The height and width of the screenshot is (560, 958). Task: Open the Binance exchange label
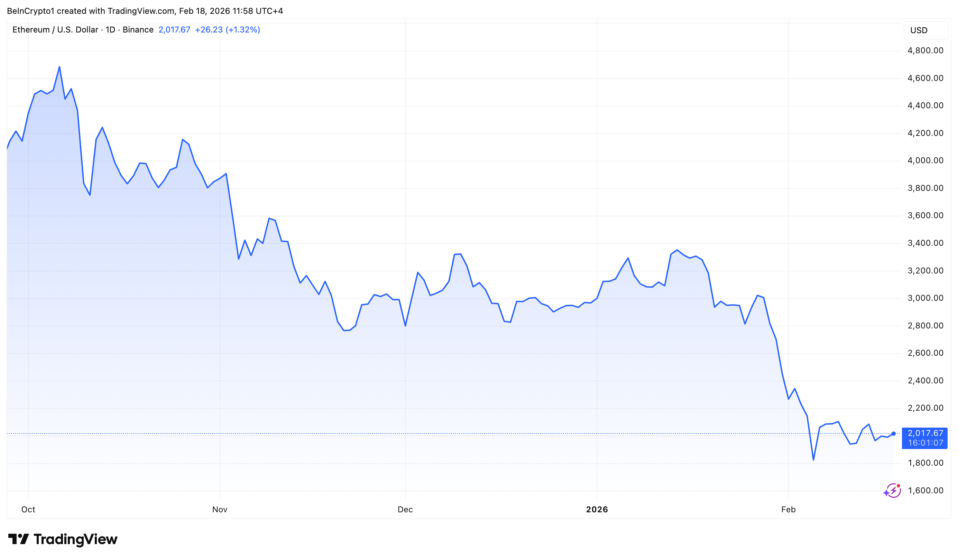click(138, 30)
